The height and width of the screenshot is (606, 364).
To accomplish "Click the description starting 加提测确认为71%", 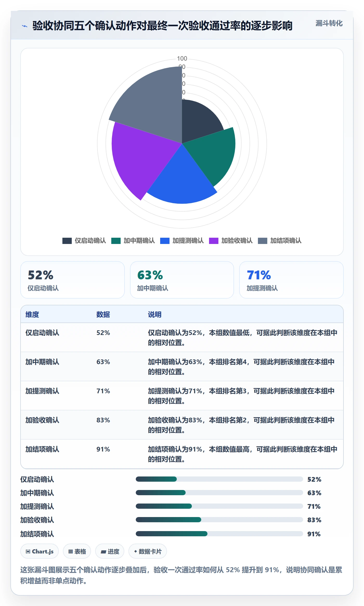I will 241,396.
